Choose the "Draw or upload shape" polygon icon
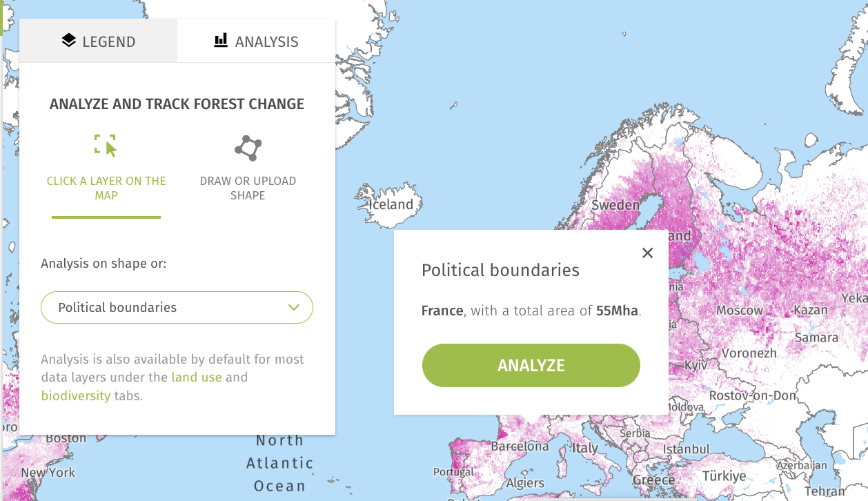 coord(247,147)
